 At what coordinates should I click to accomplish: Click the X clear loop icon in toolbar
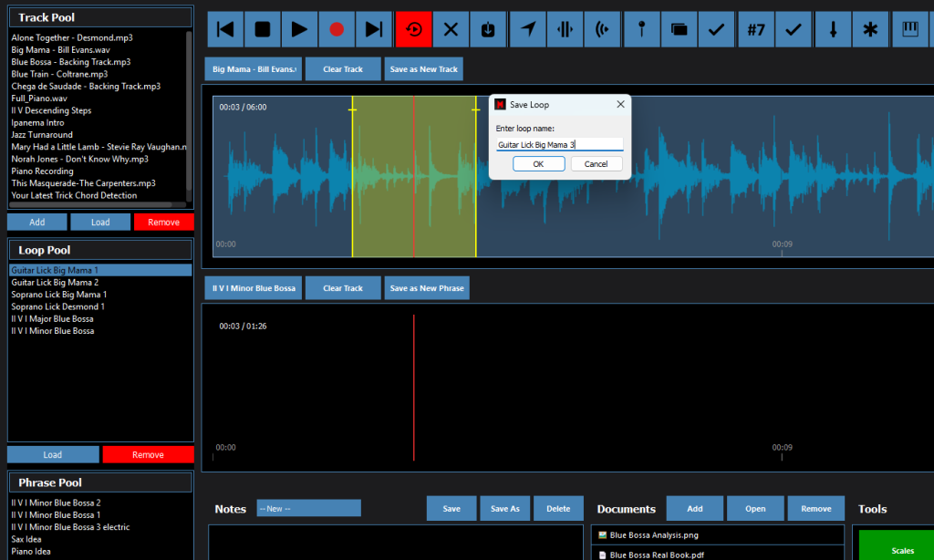451,29
